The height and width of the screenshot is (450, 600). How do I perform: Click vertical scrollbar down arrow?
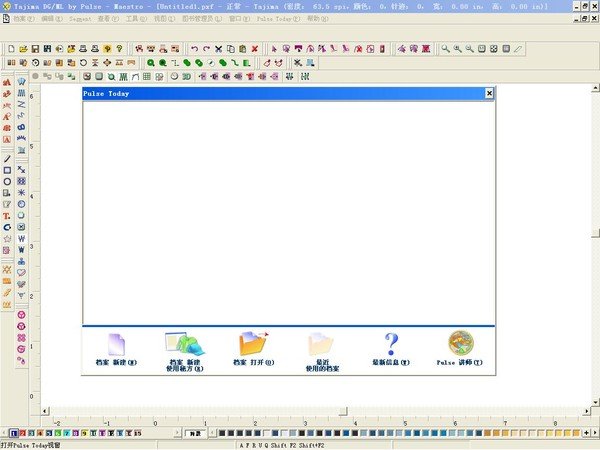[595, 402]
